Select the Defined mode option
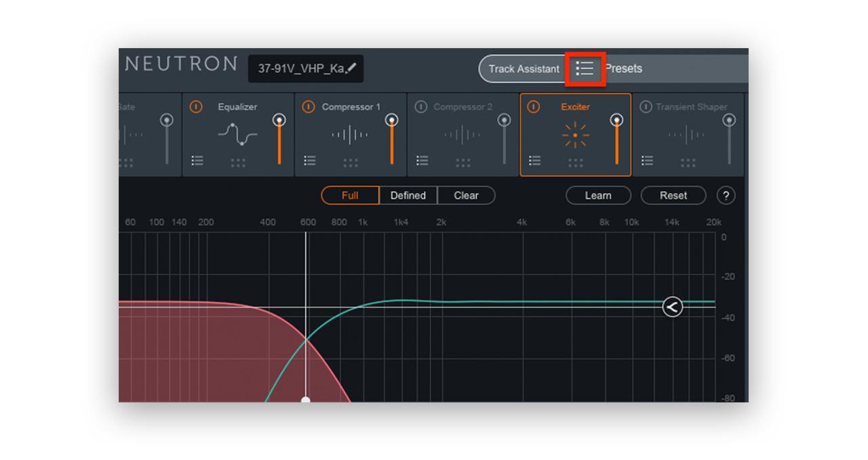The width and height of the screenshot is (868, 460). point(408,196)
